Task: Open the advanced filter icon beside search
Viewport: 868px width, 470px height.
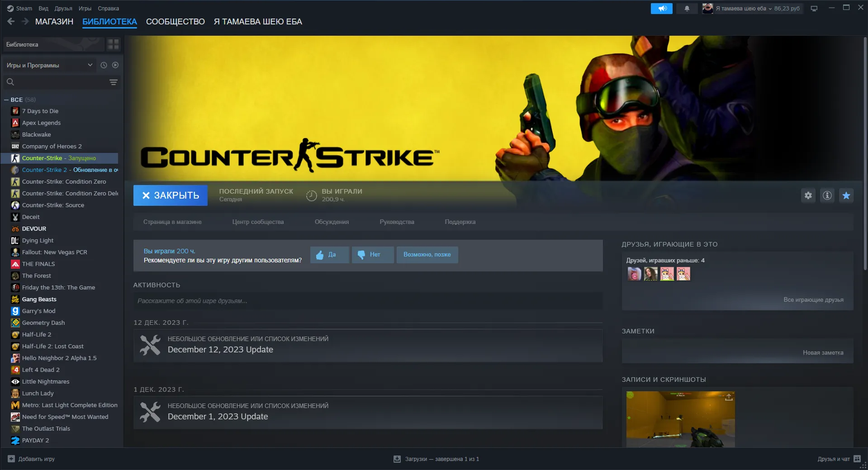Action: 113,82
